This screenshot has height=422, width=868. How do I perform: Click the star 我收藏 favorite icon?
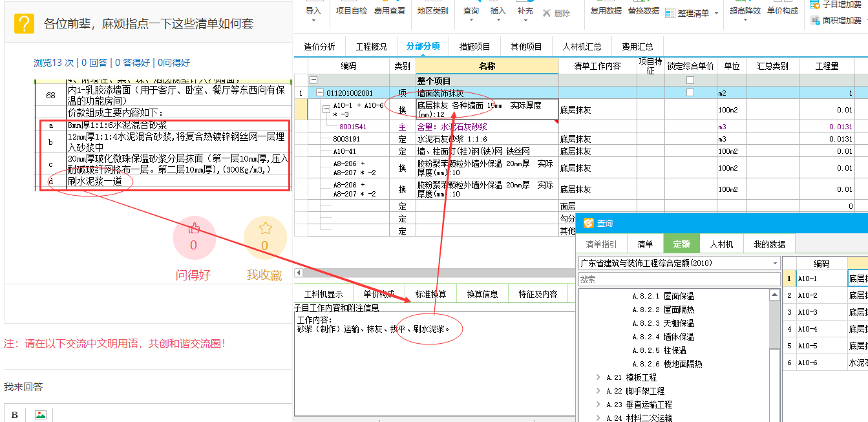[x=265, y=228]
